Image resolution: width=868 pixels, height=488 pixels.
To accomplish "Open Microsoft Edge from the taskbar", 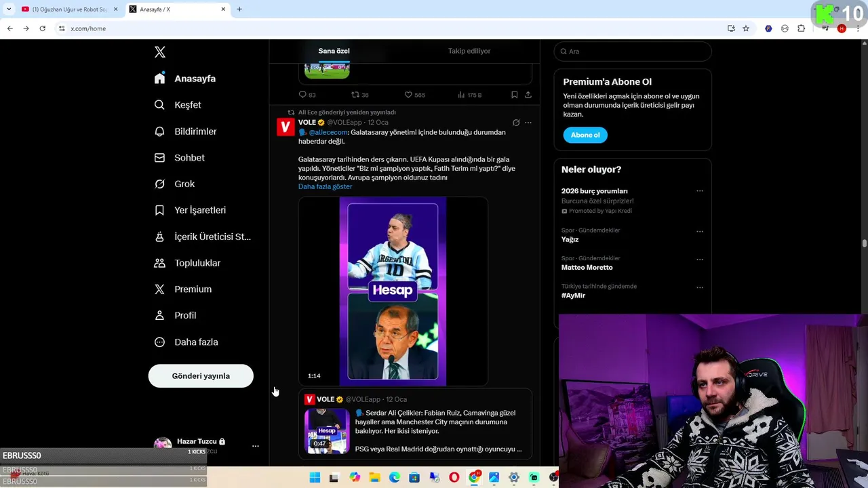I will (x=395, y=478).
